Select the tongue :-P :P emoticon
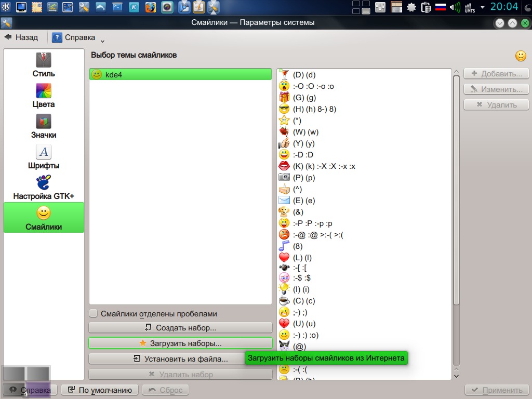 pos(364,223)
